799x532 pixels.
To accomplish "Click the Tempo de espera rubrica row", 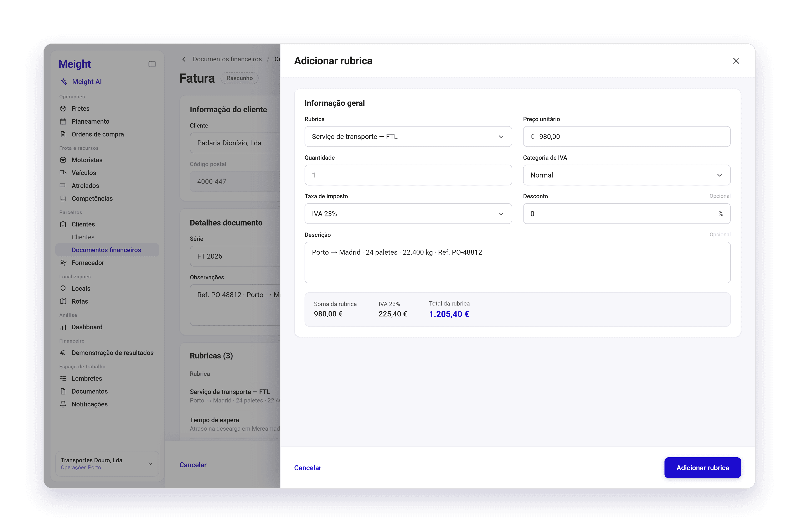I will (x=235, y=424).
